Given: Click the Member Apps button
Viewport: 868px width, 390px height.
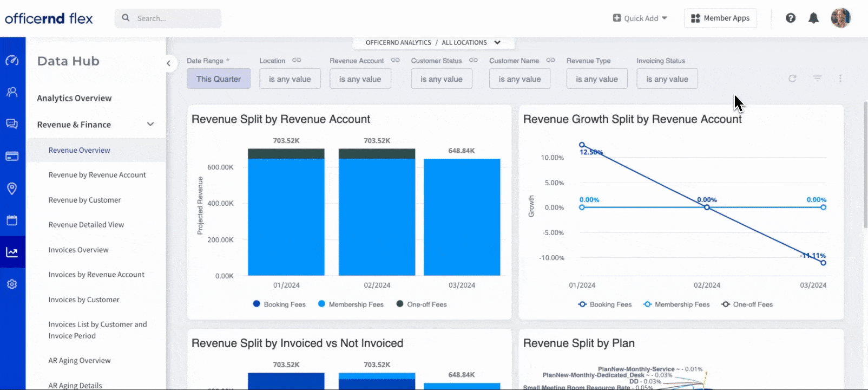Looking at the screenshot, I should coord(720,18).
